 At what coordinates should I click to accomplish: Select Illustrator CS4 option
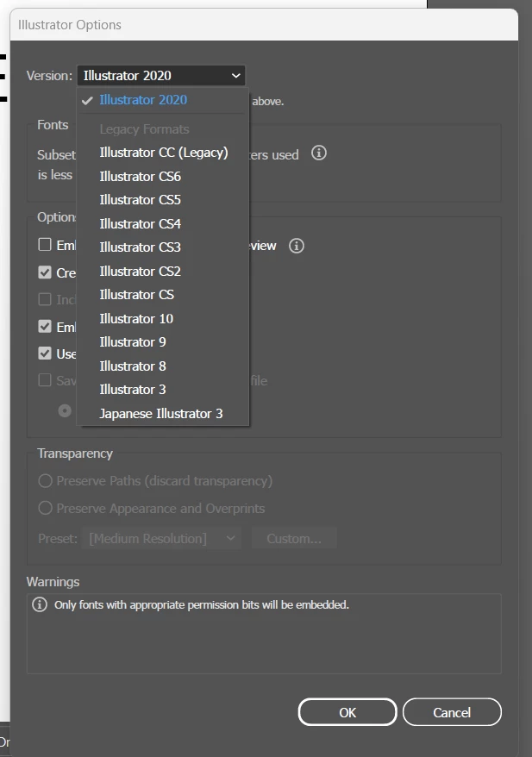coord(163,223)
